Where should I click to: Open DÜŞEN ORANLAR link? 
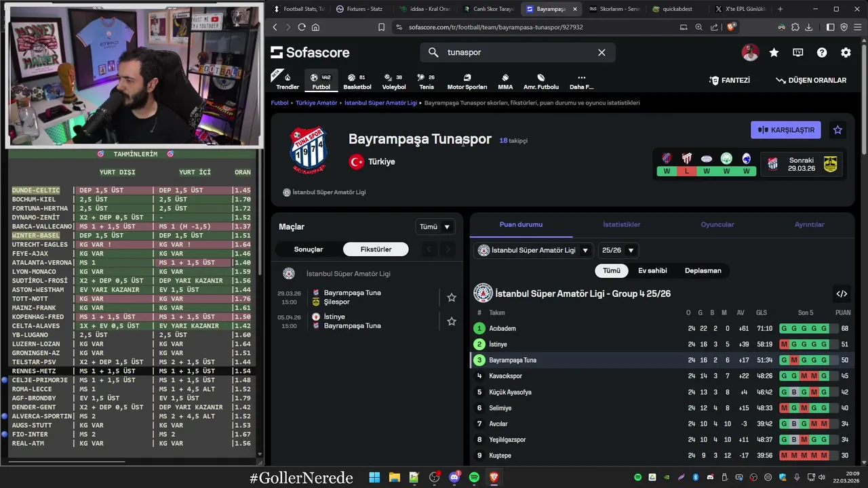[x=811, y=80]
